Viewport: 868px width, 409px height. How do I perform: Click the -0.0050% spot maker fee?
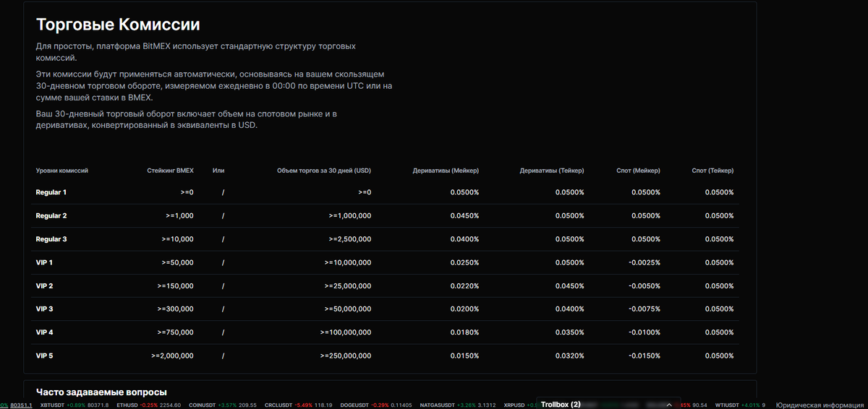644,285
